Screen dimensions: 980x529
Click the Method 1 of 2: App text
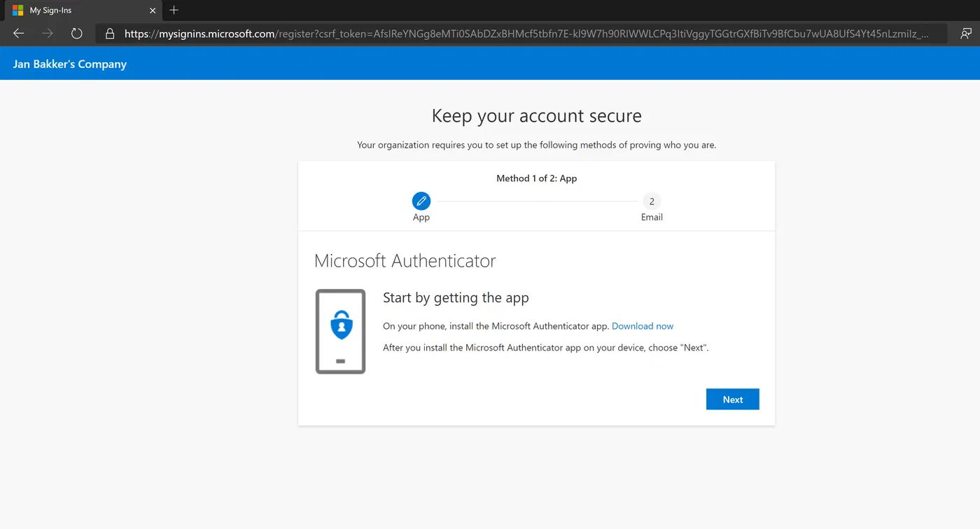click(537, 178)
